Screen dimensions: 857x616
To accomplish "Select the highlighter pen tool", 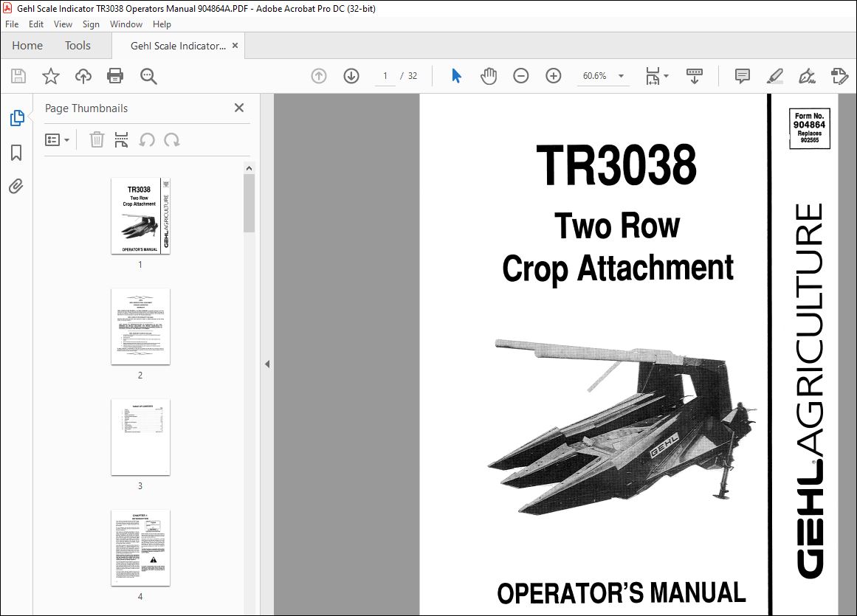I will click(775, 76).
